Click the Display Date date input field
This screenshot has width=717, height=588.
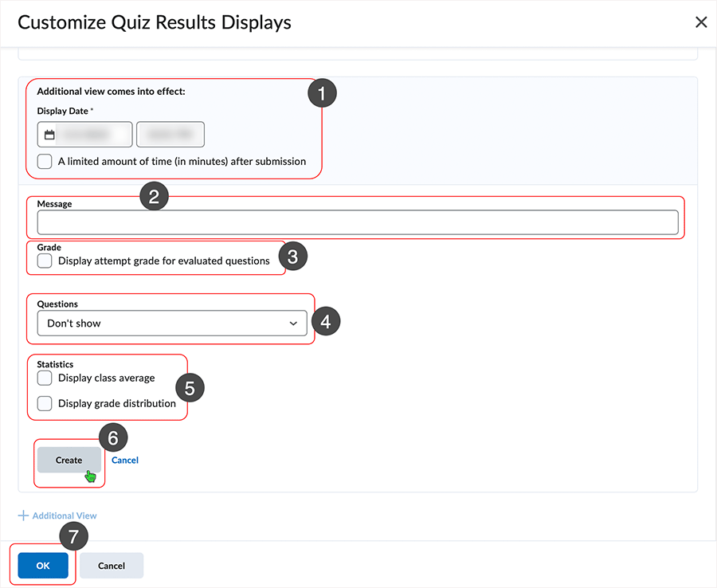85,135
